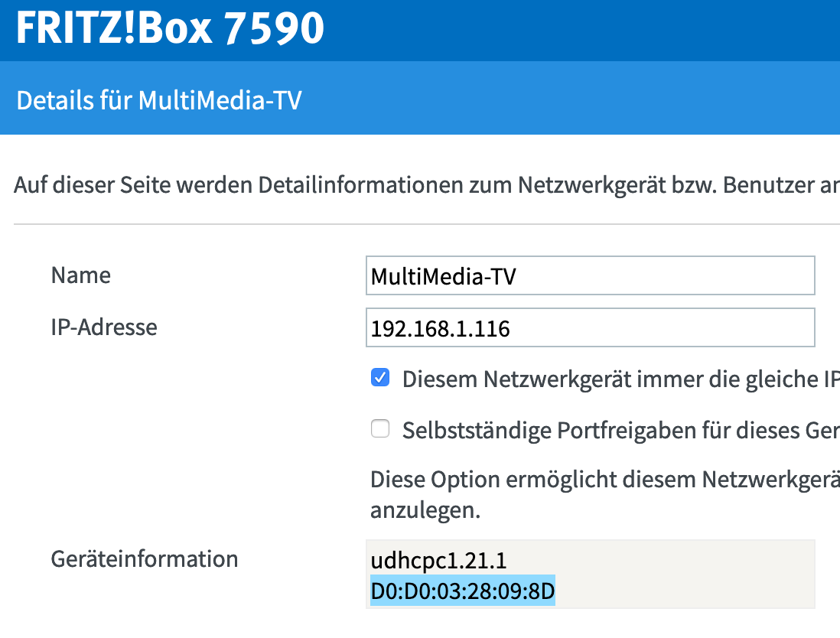
Task: Focus the IP-Adresse field showing 192.168.1.116
Action: [x=590, y=328]
